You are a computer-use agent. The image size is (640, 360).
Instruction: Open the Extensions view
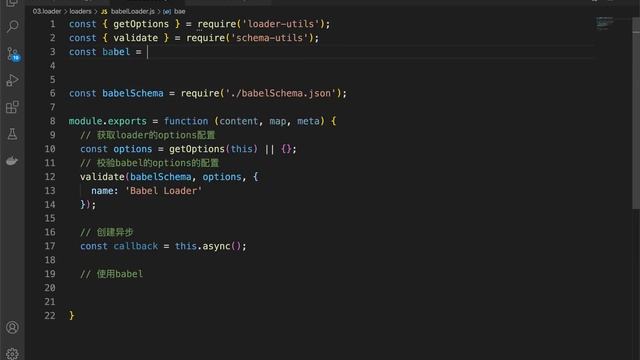pos(12,107)
